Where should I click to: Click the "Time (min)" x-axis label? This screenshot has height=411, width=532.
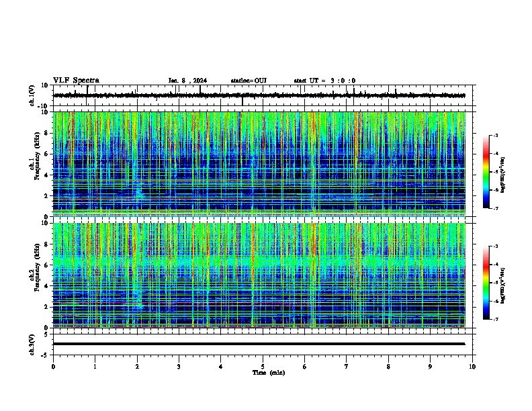coord(269,373)
